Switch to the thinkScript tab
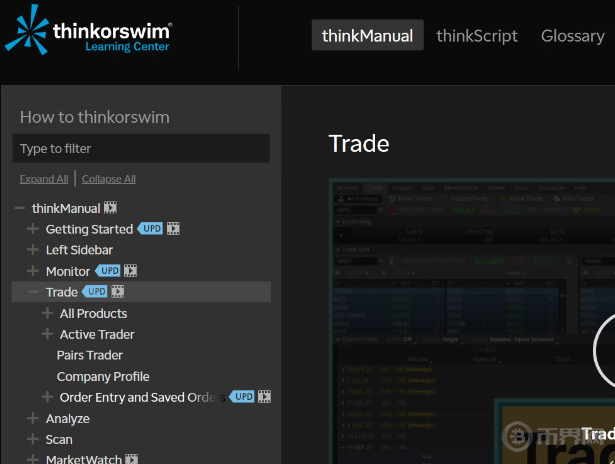This screenshot has width=615, height=464. coord(477,36)
